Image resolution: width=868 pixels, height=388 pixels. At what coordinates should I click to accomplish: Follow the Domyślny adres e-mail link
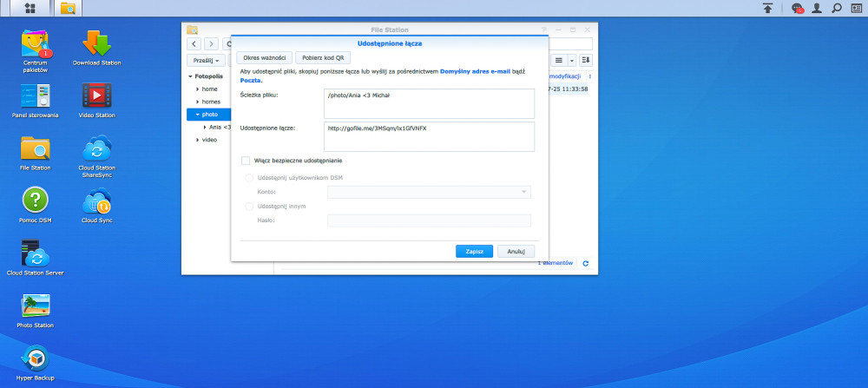point(475,71)
